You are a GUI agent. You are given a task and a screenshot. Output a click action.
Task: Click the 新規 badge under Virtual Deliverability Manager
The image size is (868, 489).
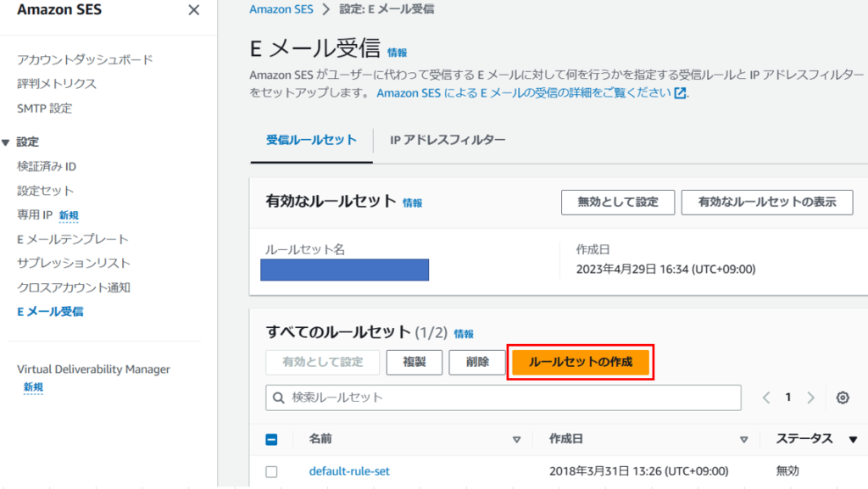pyautogui.click(x=33, y=388)
